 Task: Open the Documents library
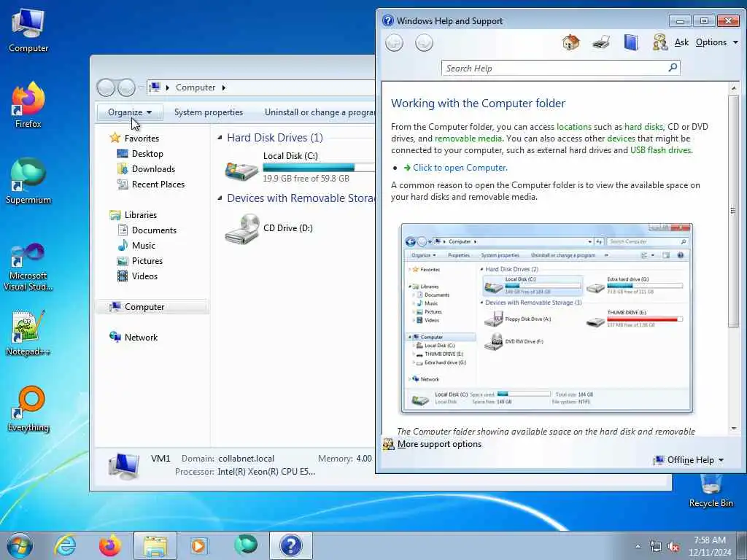tap(154, 230)
